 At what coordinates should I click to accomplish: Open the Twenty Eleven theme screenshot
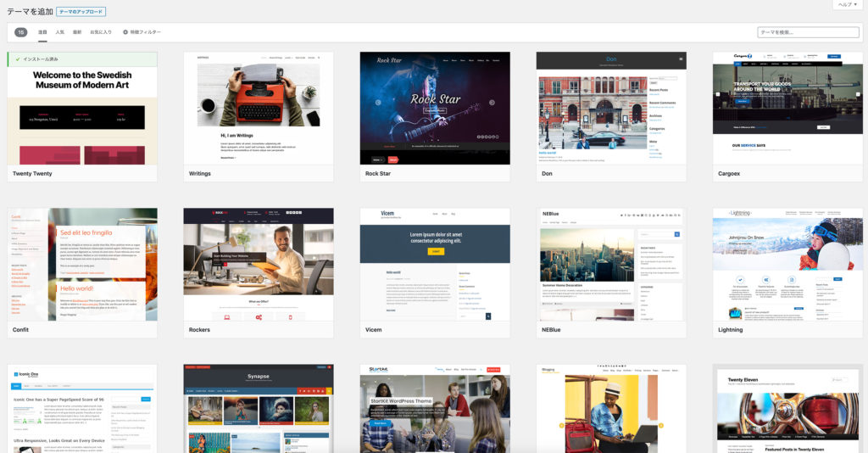[787, 409]
